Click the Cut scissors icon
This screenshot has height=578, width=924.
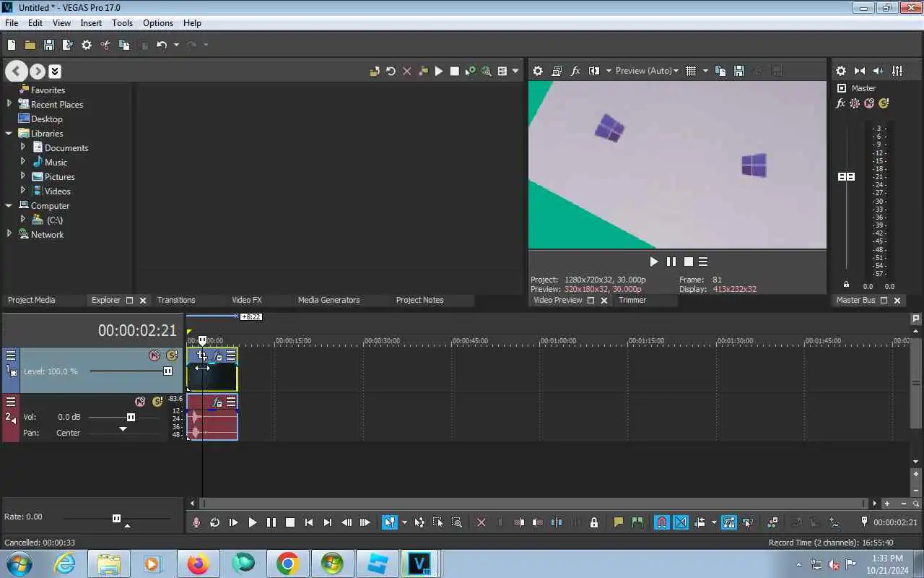click(x=105, y=45)
